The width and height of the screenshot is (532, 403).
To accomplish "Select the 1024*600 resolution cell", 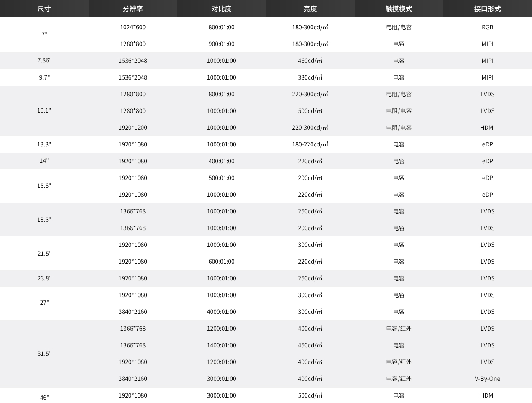I will pyautogui.click(x=133, y=27).
